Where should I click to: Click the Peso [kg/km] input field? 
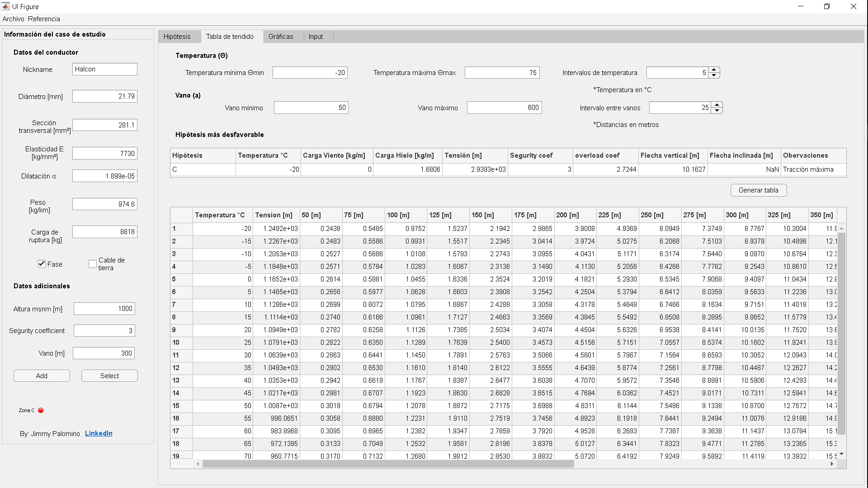[x=105, y=204]
